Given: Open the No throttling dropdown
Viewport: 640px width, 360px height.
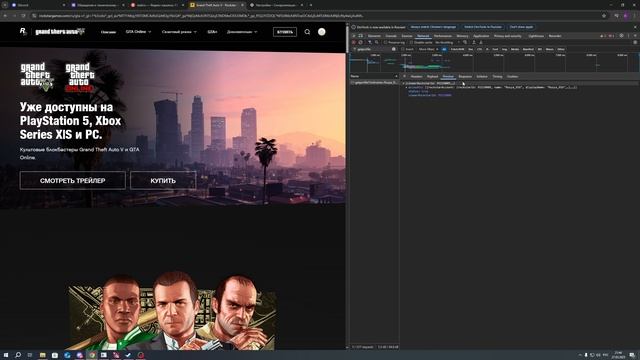Looking at the screenshot, I should [x=447, y=42].
